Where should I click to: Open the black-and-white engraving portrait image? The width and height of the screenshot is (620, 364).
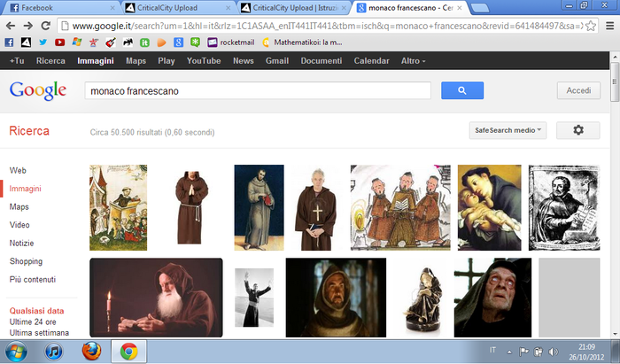tap(564, 207)
